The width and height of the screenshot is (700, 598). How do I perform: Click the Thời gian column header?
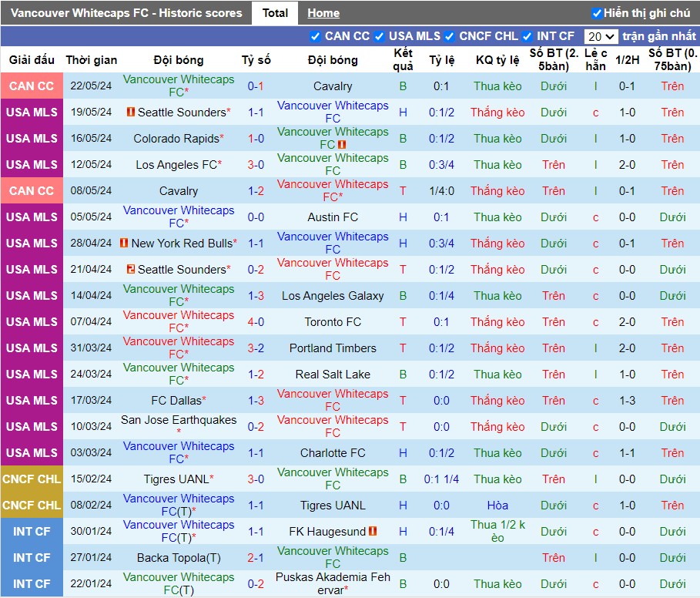tap(92, 60)
